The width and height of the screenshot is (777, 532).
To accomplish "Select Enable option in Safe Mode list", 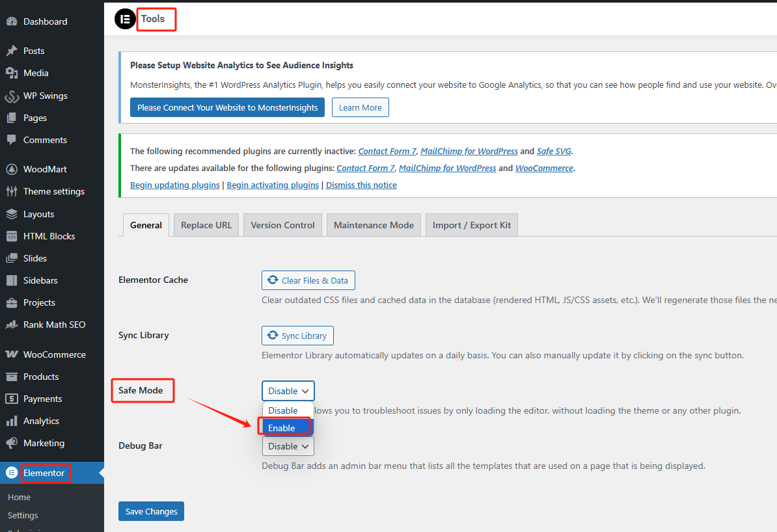I will pos(285,427).
